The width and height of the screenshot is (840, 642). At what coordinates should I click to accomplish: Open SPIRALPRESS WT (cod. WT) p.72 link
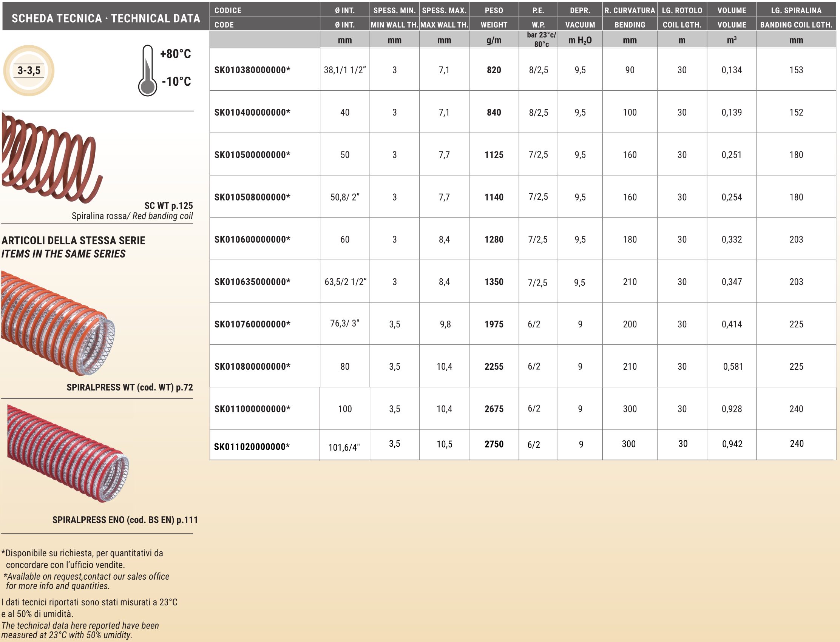[x=130, y=387]
